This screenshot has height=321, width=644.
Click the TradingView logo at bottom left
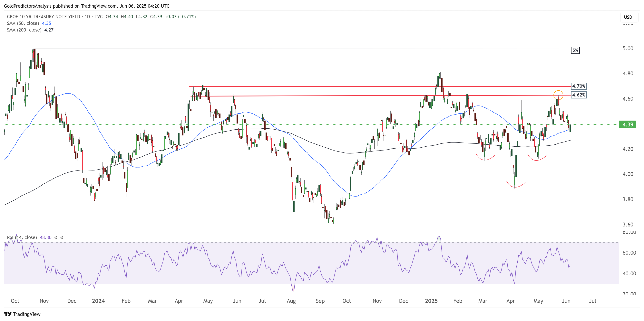coord(22,314)
